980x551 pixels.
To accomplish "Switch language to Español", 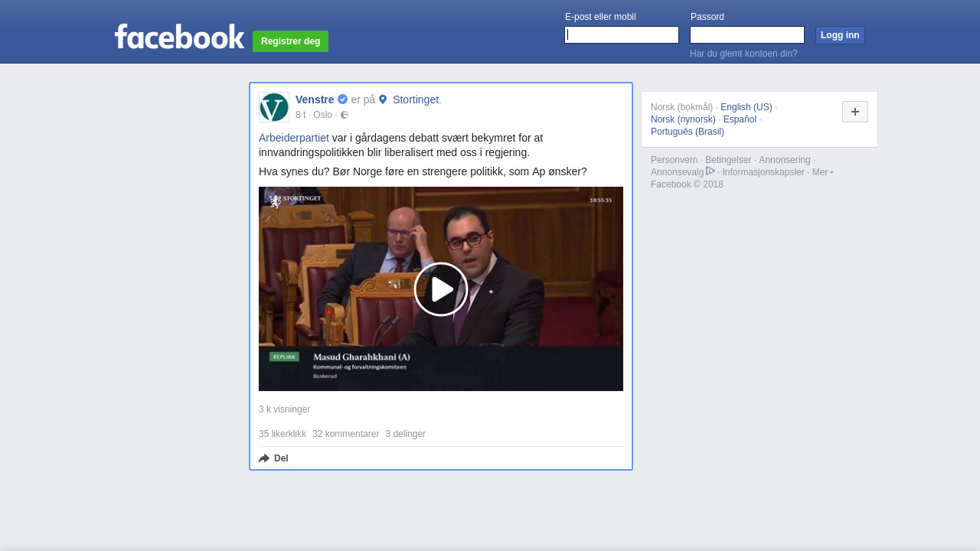I will pos(740,119).
